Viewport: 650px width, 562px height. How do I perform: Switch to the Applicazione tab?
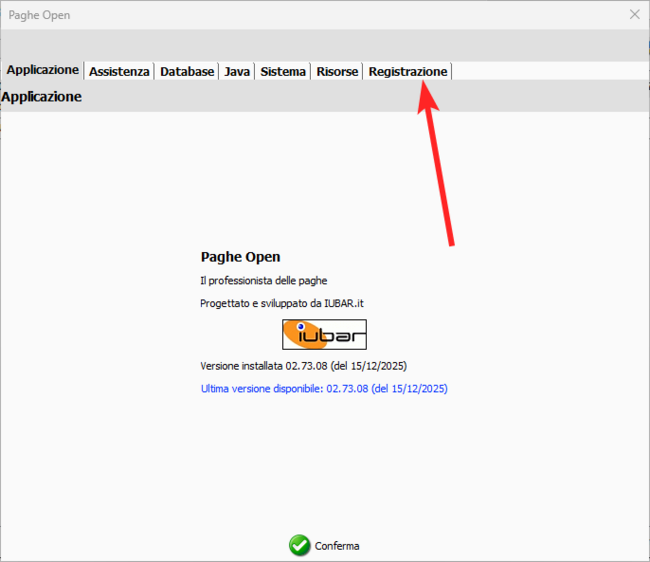(42, 71)
